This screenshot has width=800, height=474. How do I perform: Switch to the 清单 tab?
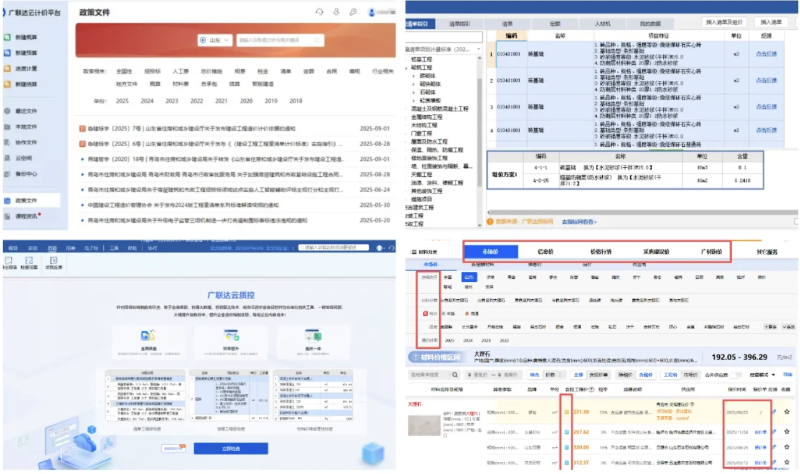click(x=507, y=23)
